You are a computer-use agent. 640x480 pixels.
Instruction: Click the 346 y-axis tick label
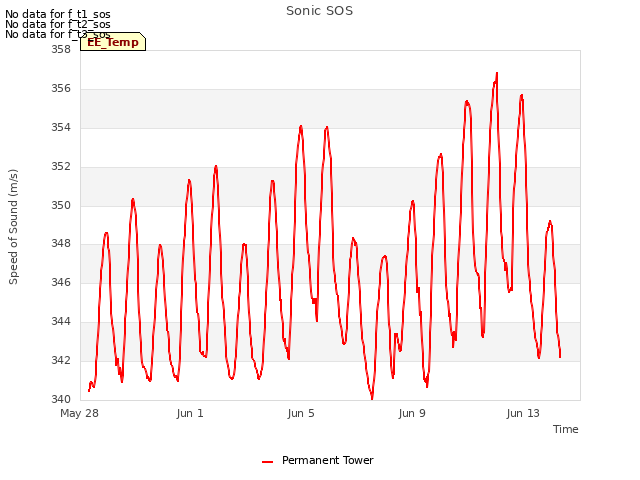[61, 282]
